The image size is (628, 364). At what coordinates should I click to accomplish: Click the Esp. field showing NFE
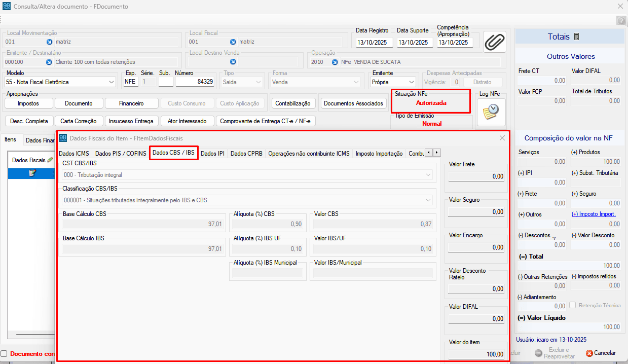click(131, 82)
